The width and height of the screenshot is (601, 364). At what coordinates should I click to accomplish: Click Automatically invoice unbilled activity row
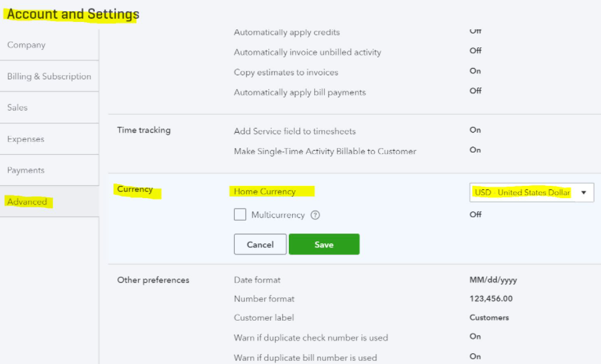(355, 52)
